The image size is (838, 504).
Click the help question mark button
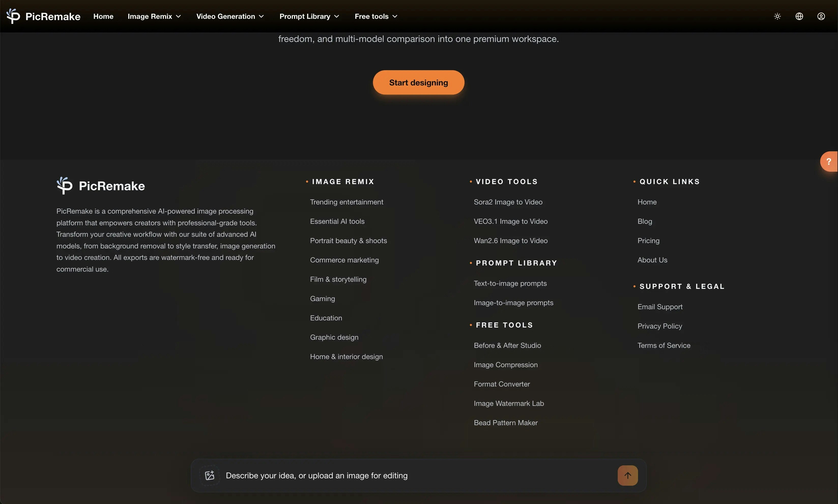pos(829,161)
